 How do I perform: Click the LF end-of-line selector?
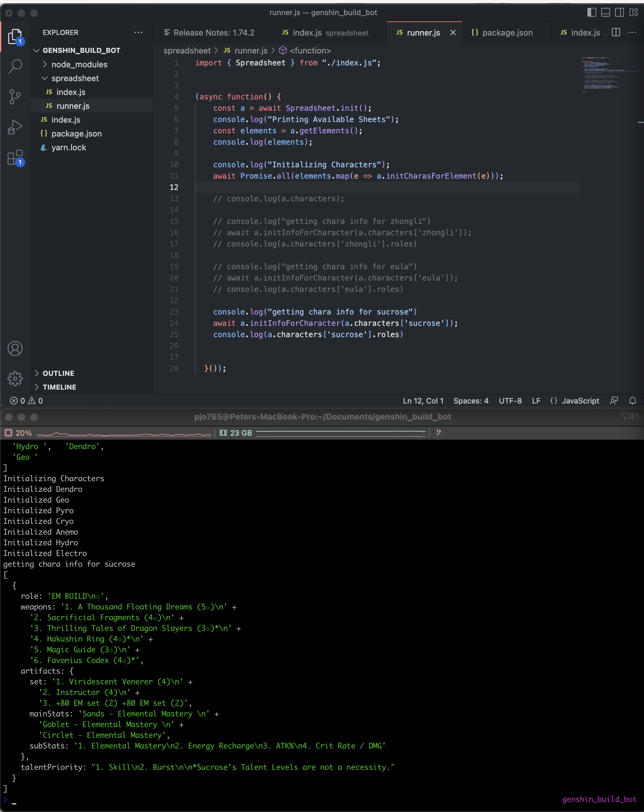536,401
